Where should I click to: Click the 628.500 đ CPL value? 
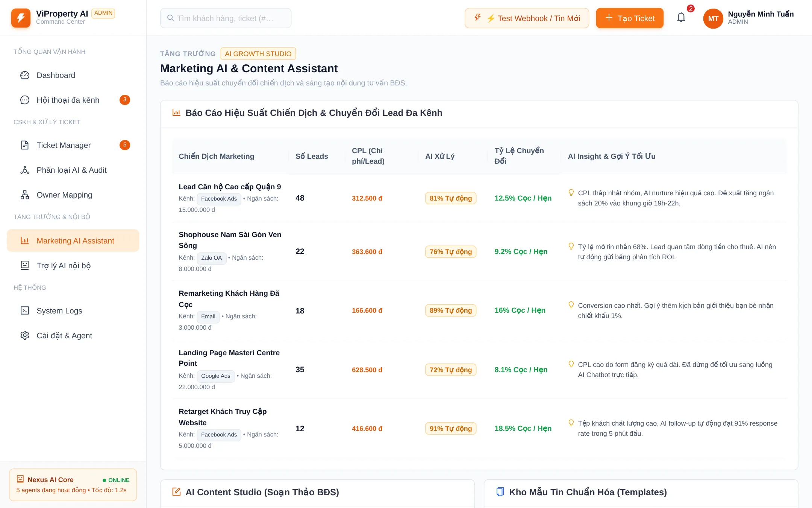pos(367,370)
